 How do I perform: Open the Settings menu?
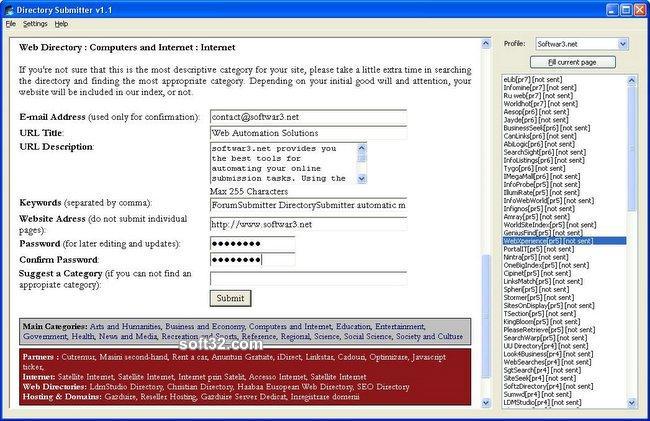[x=35, y=24]
